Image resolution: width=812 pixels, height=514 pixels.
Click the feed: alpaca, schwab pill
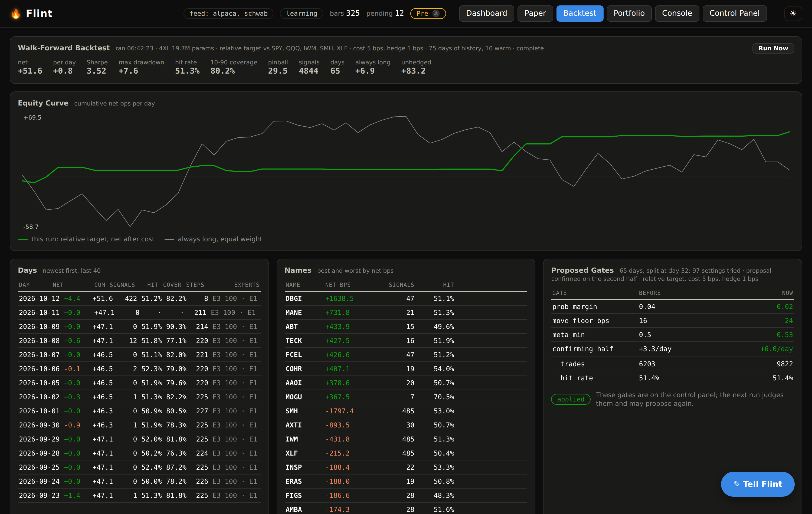click(x=228, y=14)
